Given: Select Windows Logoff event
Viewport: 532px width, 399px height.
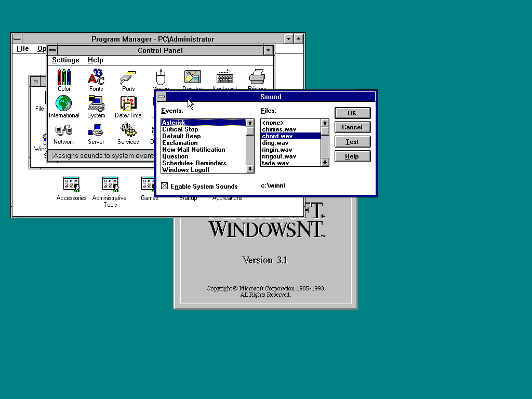Looking at the screenshot, I should (x=203, y=170).
